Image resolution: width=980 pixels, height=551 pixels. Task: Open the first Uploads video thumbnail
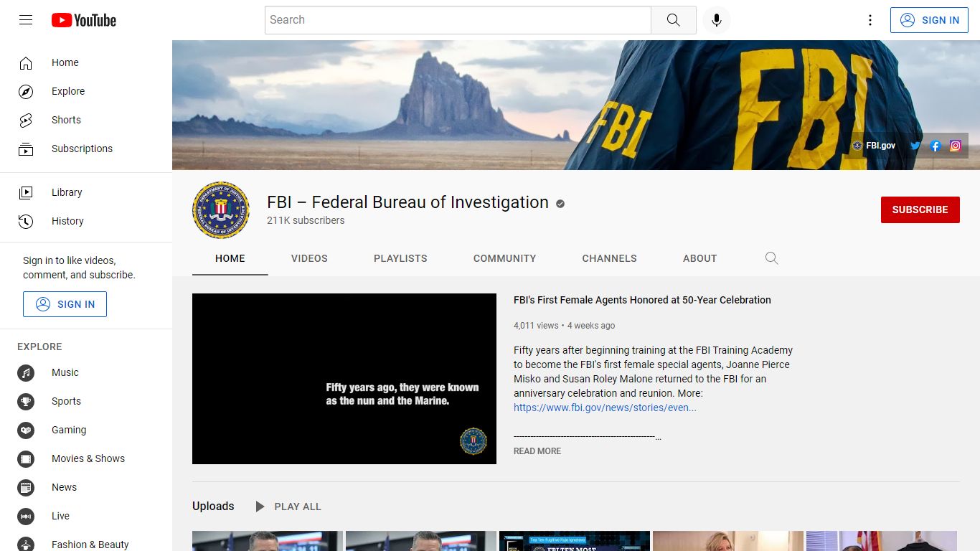point(268,541)
